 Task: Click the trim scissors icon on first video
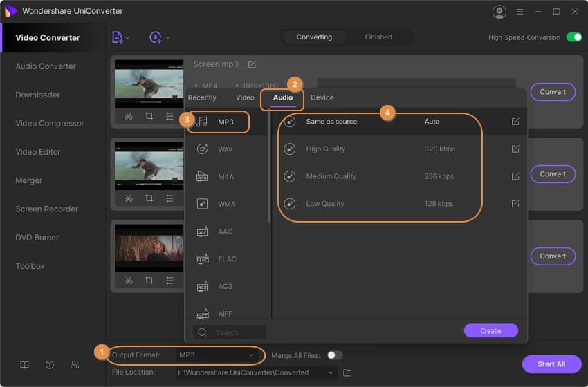coord(128,116)
